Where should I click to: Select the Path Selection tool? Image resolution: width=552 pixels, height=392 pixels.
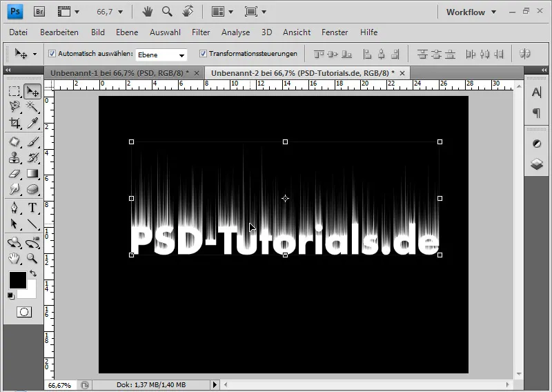14,224
